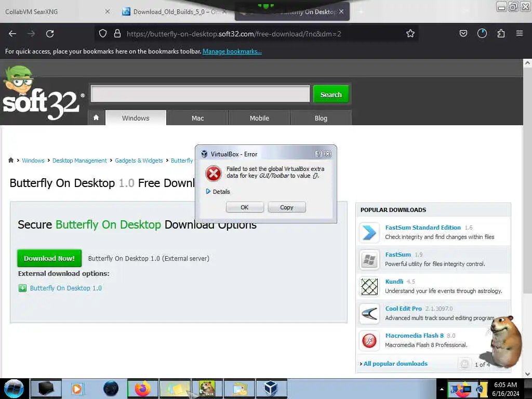Click the soft32 logo
Image resolution: width=532 pixels, height=399 pixels.
tap(43, 94)
